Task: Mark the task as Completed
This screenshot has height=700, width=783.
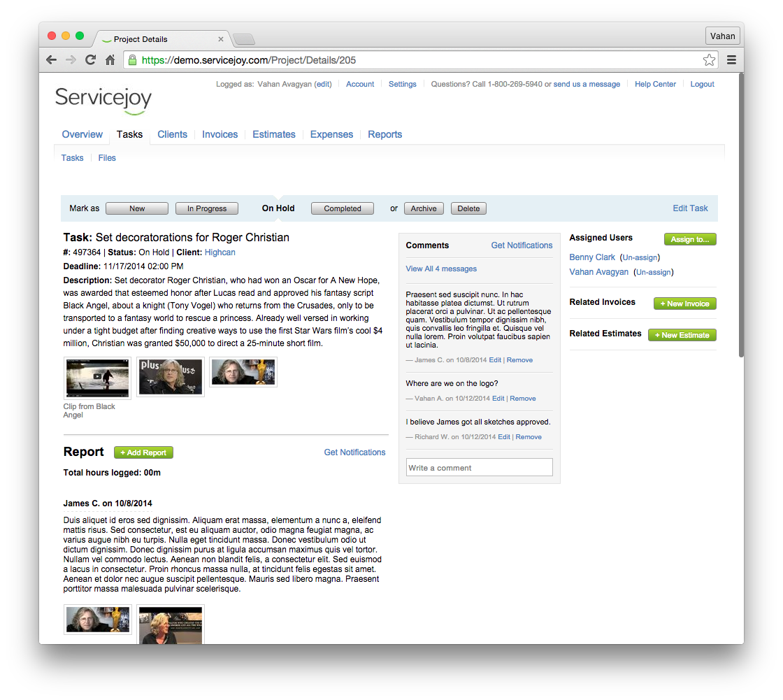Action: pos(343,208)
